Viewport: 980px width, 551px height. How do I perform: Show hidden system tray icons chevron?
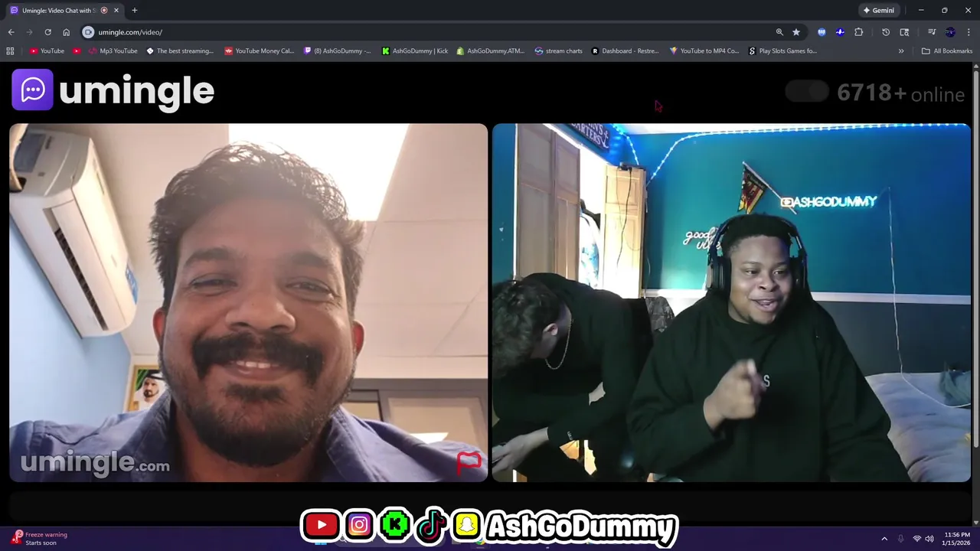pyautogui.click(x=884, y=539)
